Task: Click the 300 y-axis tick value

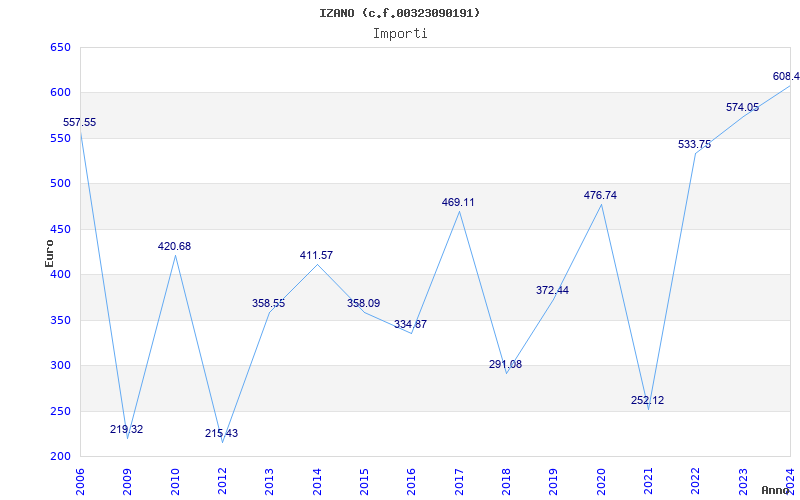Action: click(x=60, y=366)
